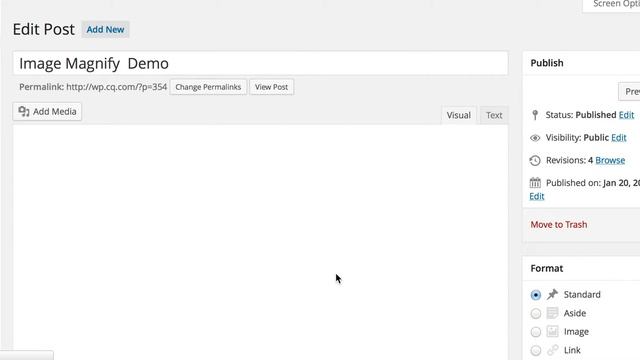
Task: Edit the post Status
Action: [x=627, y=115]
